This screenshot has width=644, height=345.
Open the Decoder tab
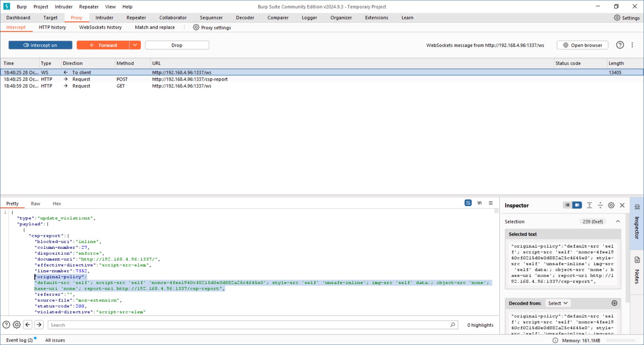(x=245, y=18)
